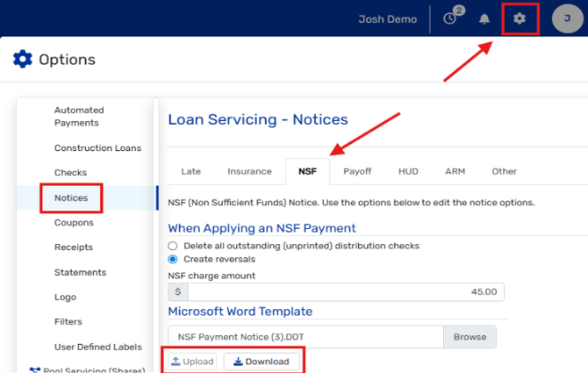
Task: Open Automated Payments in sidebar
Action: (79, 117)
